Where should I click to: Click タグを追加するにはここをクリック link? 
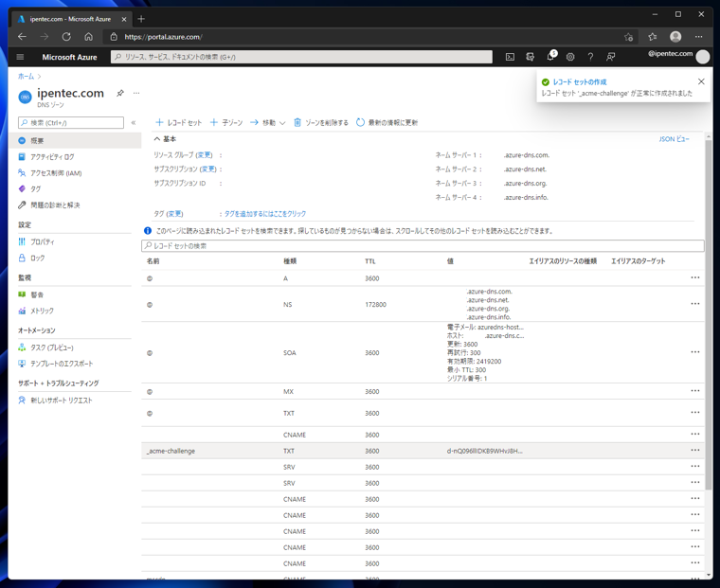[265, 213]
